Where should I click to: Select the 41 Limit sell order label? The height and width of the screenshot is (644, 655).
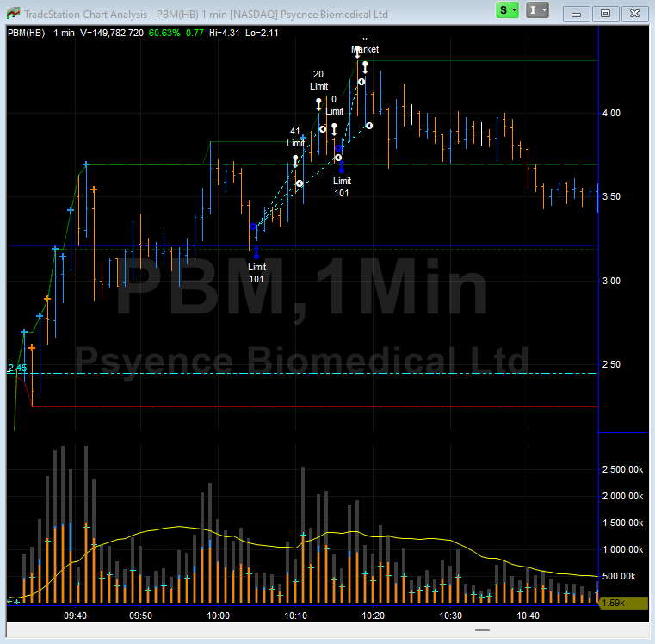point(295,137)
